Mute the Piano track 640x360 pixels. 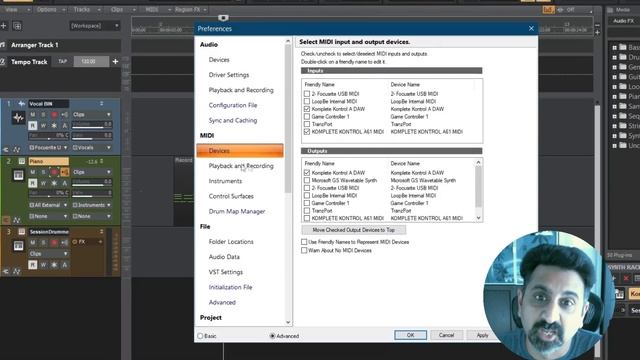[x=33, y=172]
